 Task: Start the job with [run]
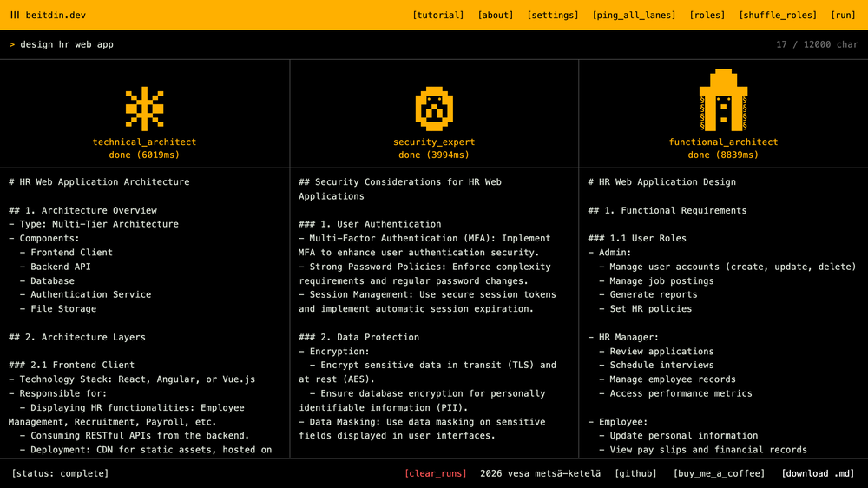(x=843, y=15)
